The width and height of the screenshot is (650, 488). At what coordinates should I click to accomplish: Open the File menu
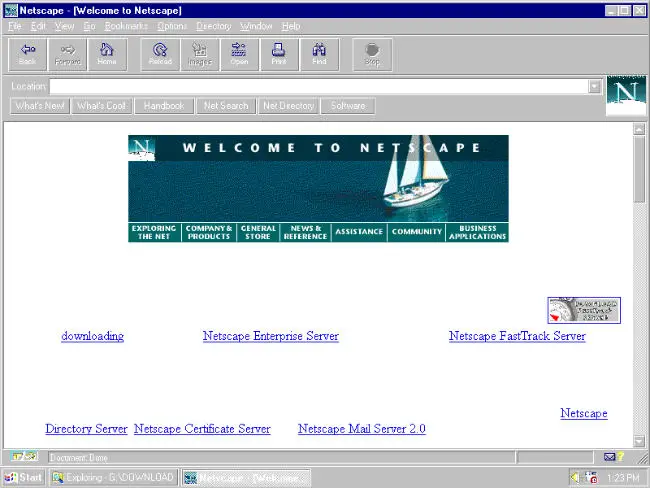[x=15, y=26]
